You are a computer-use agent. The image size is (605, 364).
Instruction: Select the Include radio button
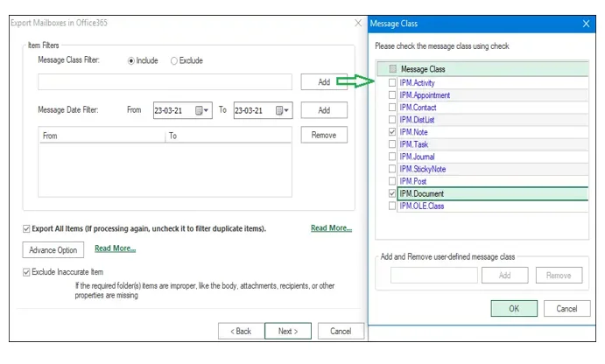[x=131, y=61]
